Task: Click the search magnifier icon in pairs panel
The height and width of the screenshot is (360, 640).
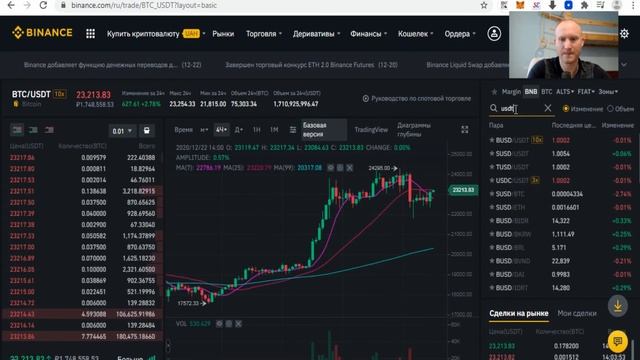Action: [493, 108]
